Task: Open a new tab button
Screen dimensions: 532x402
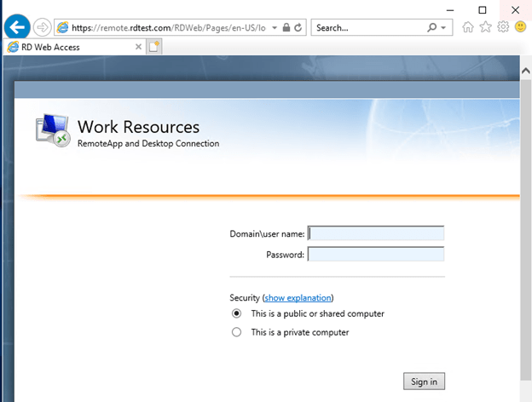Action: click(154, 47)
